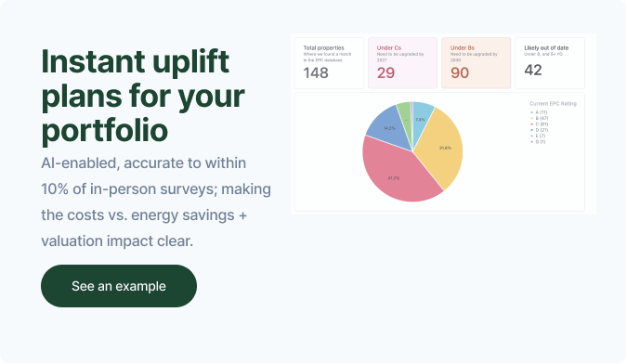Click the light blue 7.4% pie slice
The width and height of the screenshot is (627, 364).
pos(421,119)
